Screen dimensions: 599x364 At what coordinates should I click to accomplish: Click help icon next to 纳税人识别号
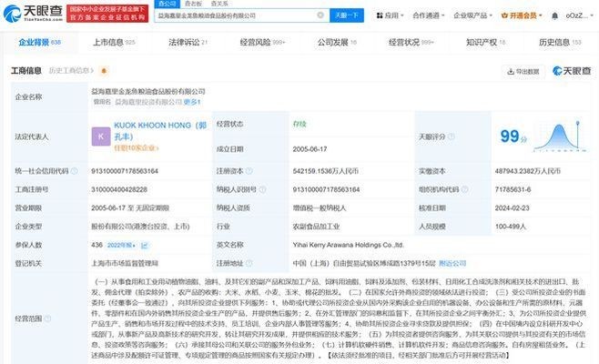pyautogui.click(x=262, y=189)
